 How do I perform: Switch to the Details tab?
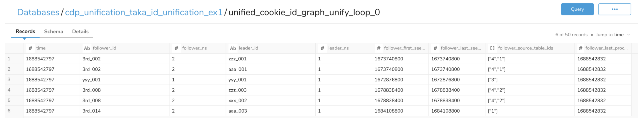click(x=80, y=31)
